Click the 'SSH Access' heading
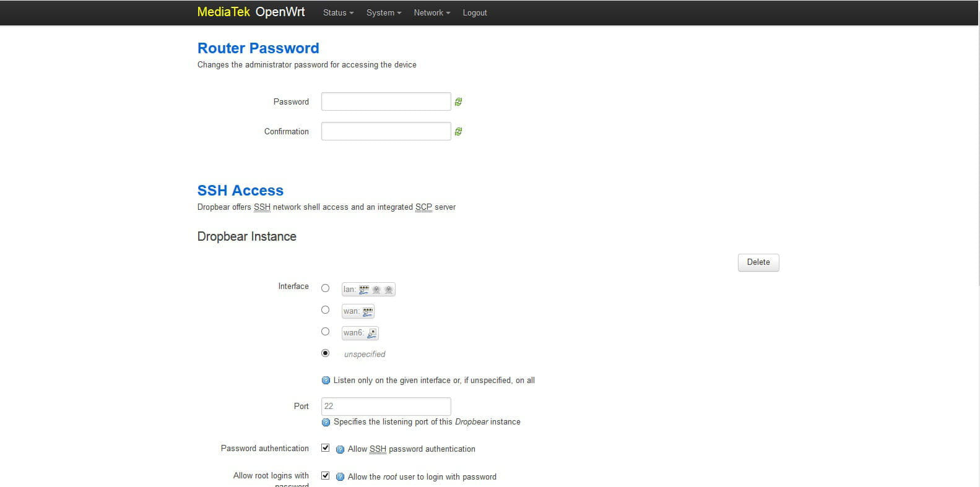 tap(240, 191)
